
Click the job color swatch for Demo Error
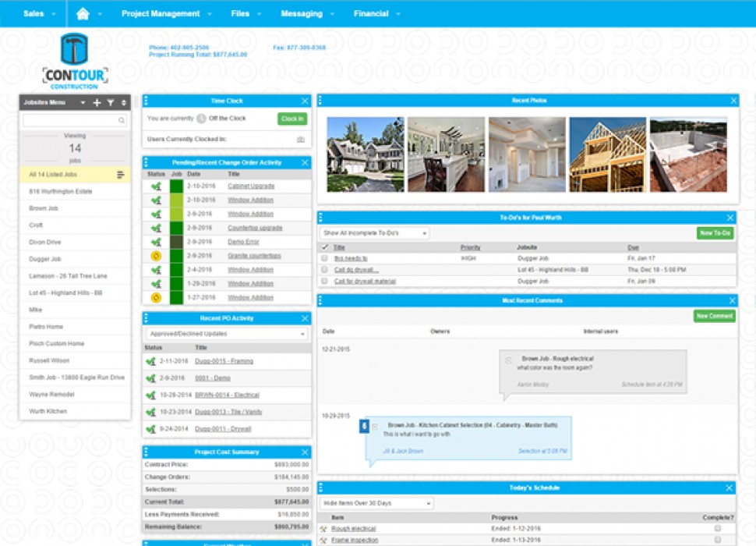click(176, 242)
